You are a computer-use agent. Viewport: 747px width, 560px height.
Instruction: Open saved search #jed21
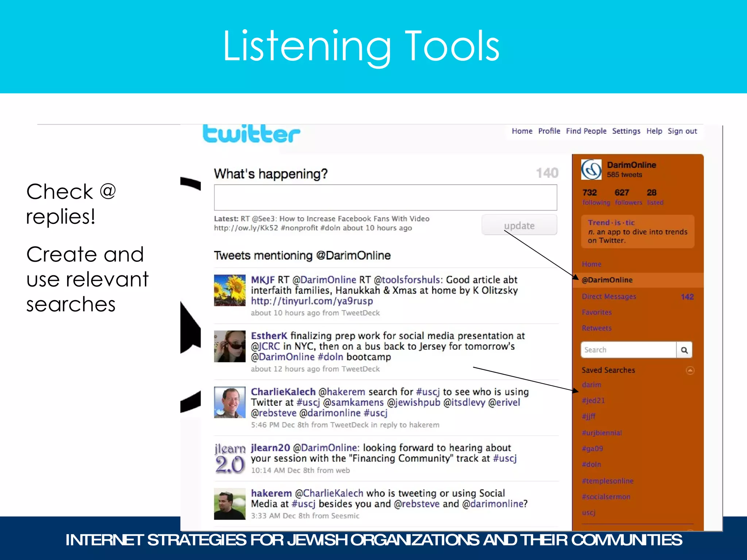[593, 400]
